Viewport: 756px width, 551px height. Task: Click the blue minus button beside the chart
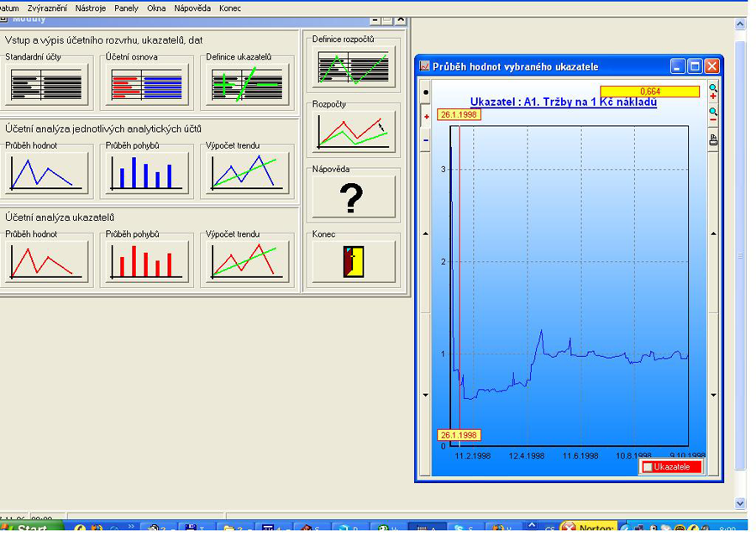tap(426, 140)
